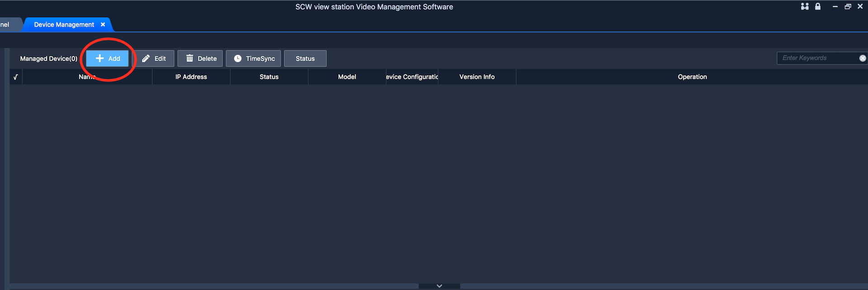Click the TimeSync button with clock icon
868x290 pixels.
[x=254, y=58]
